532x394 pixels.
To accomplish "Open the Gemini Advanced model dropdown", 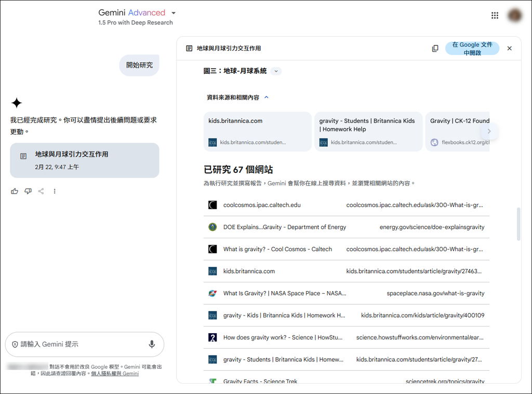I will click(x=174, y=13).
